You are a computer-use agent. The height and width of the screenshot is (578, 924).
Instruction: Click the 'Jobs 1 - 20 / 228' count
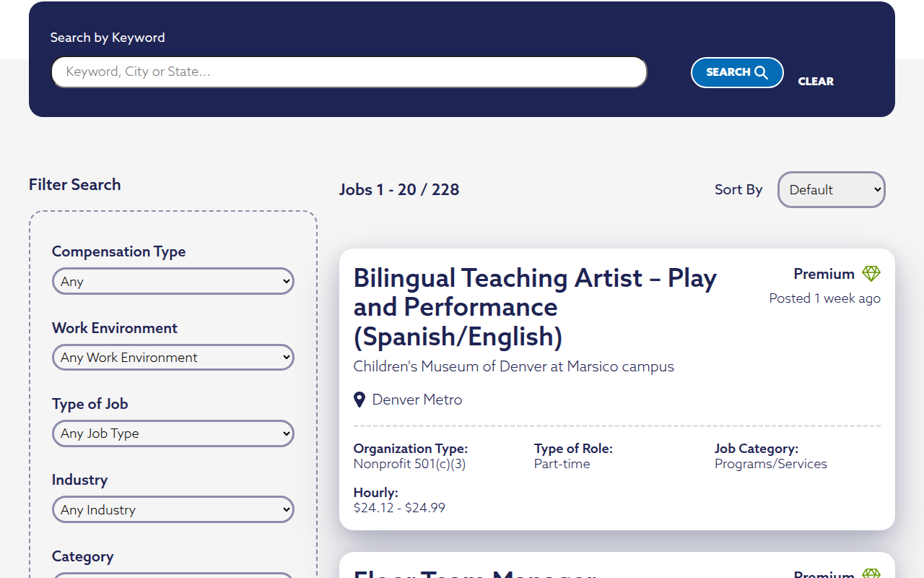[399, 189]
